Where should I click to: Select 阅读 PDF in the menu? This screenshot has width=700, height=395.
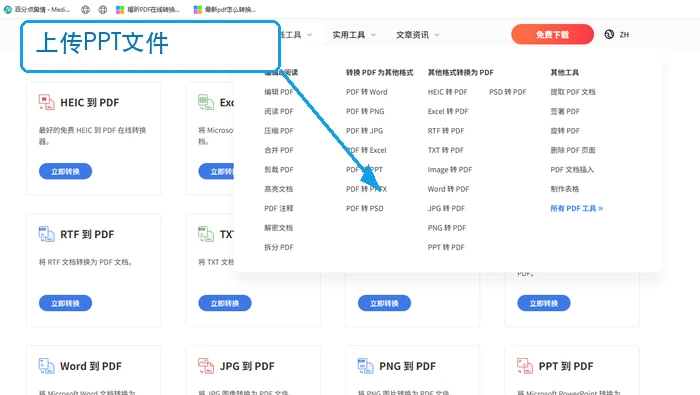pyautogui.click(x=279, y=111)
